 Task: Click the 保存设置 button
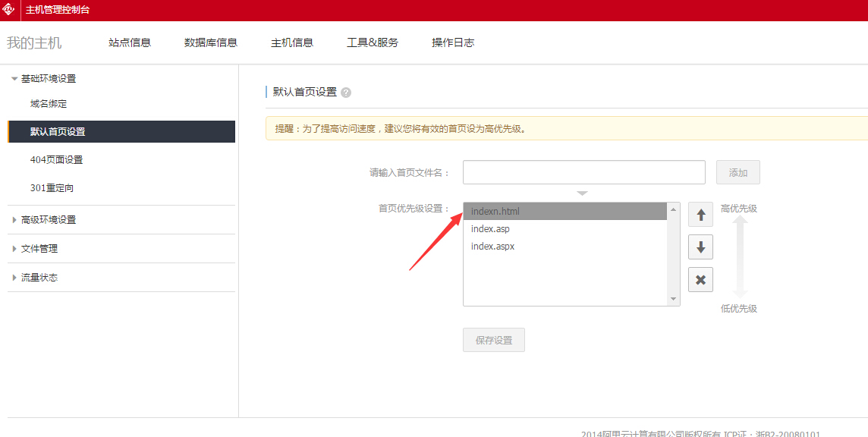[x=493, y=341]
